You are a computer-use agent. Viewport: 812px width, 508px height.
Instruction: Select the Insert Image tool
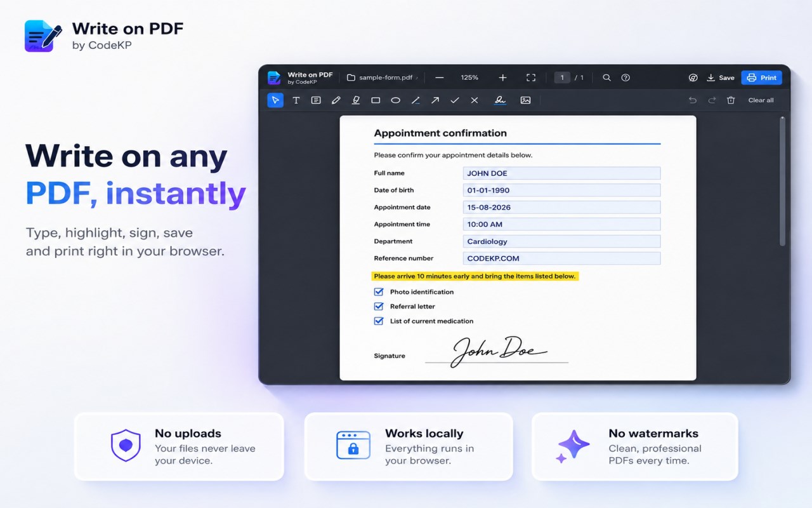click(x=525, y=100)
